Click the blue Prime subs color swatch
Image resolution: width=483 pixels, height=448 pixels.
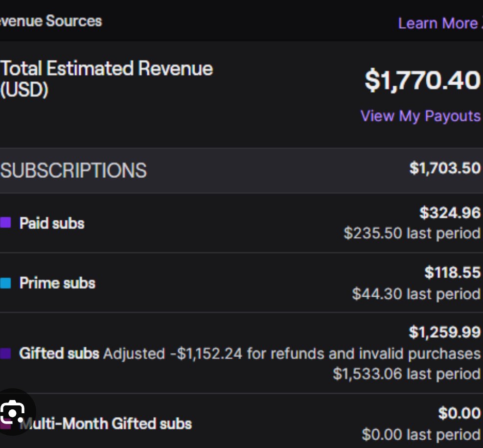tap(5, 283)
